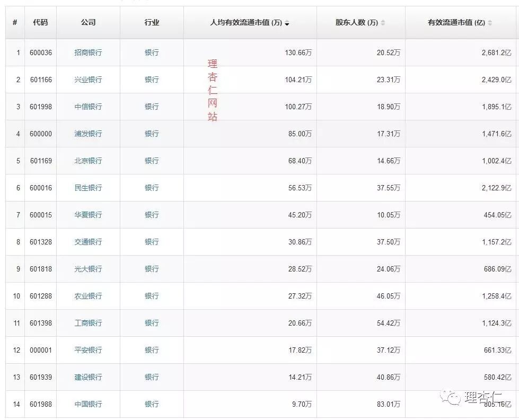Open 平安银行 company link
Screen dimensions: 519x420
[x=88, y=350]
